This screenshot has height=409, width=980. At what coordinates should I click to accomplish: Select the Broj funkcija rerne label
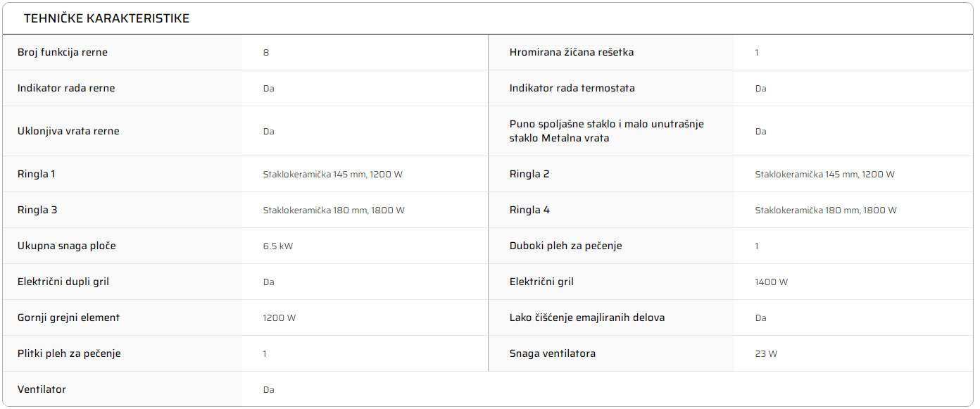(x=63, y=52)
